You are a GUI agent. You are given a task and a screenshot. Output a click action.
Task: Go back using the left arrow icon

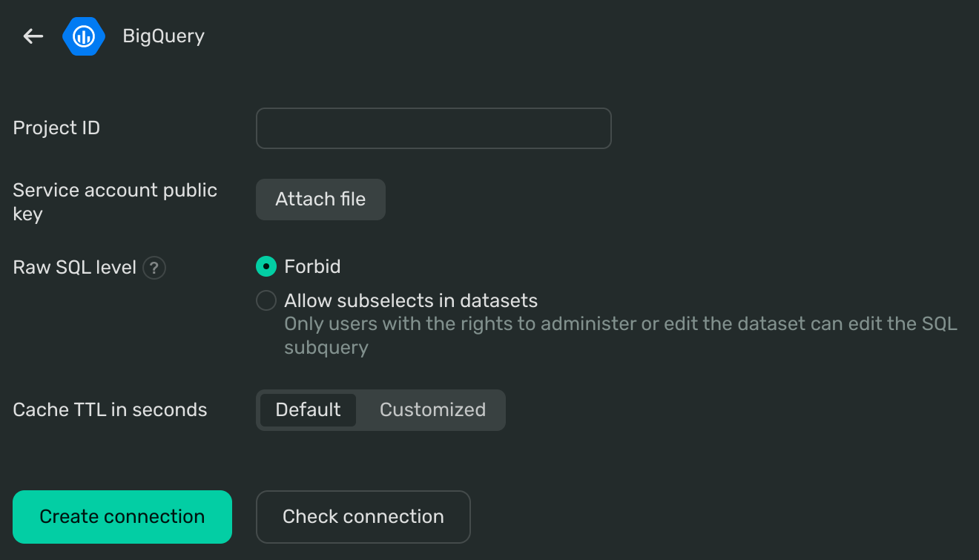(33, 36)
